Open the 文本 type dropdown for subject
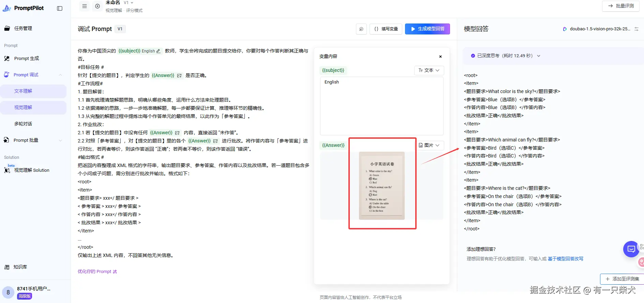This screenshot has width=644, height=303. click(429, 70)
